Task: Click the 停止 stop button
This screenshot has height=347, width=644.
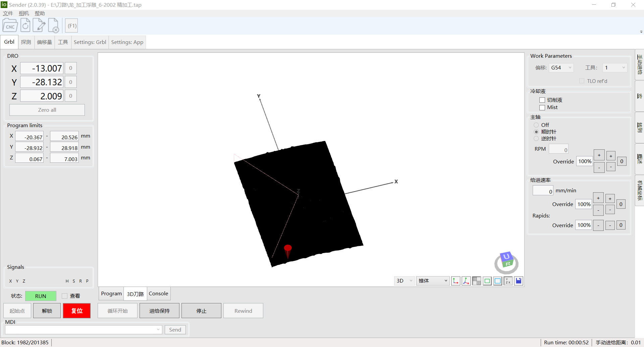Action: 201,311
